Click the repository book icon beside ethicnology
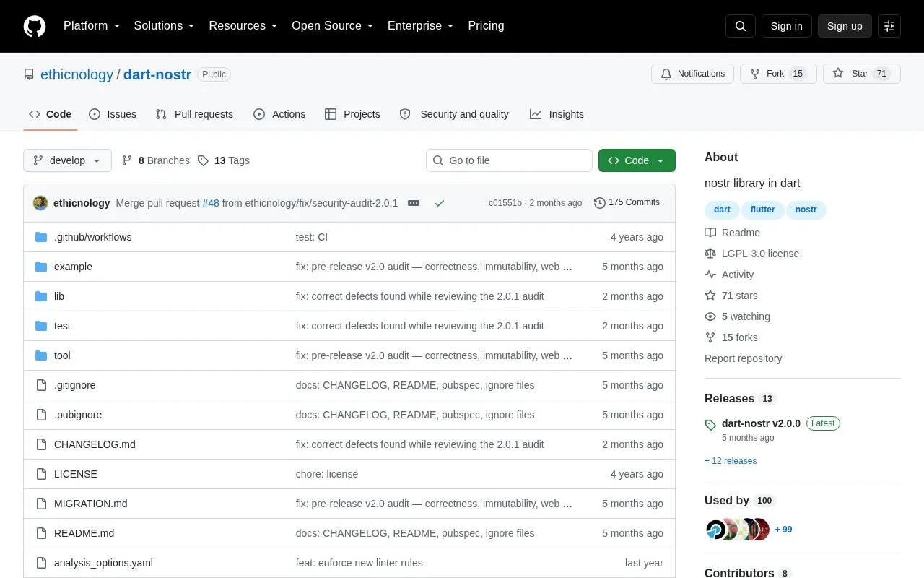Viewport: 924px width, 578px height. (29, 74)
